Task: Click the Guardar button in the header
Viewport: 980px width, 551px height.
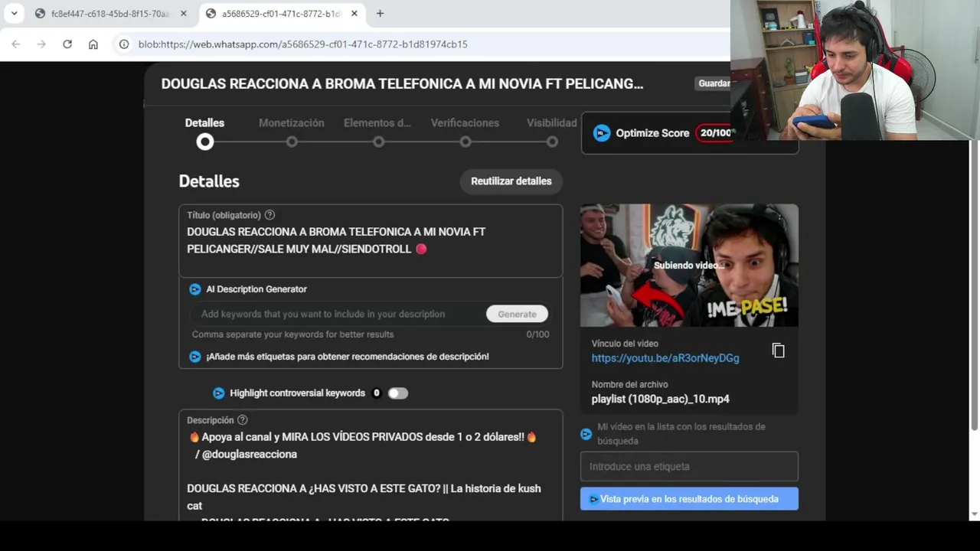Action: coord(713,83)
